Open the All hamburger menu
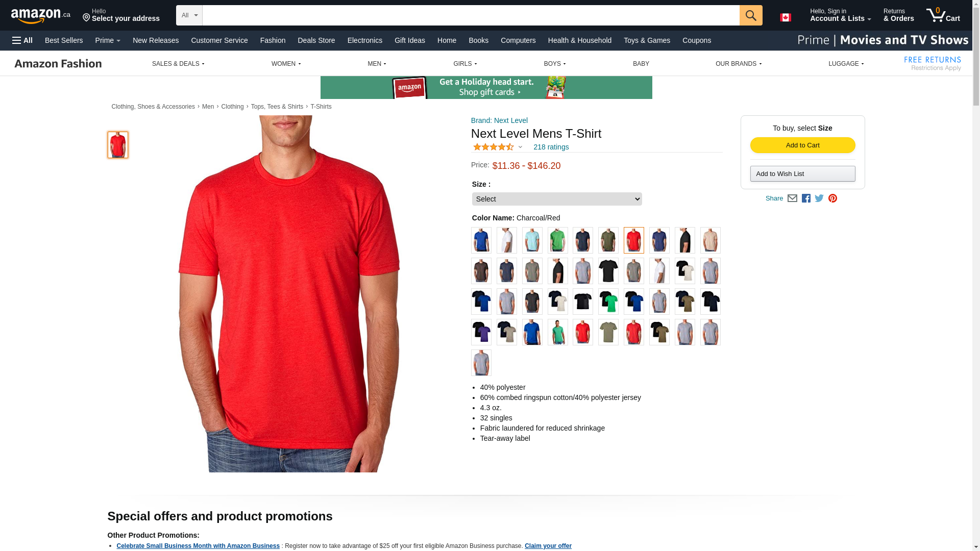 [22, 40]
